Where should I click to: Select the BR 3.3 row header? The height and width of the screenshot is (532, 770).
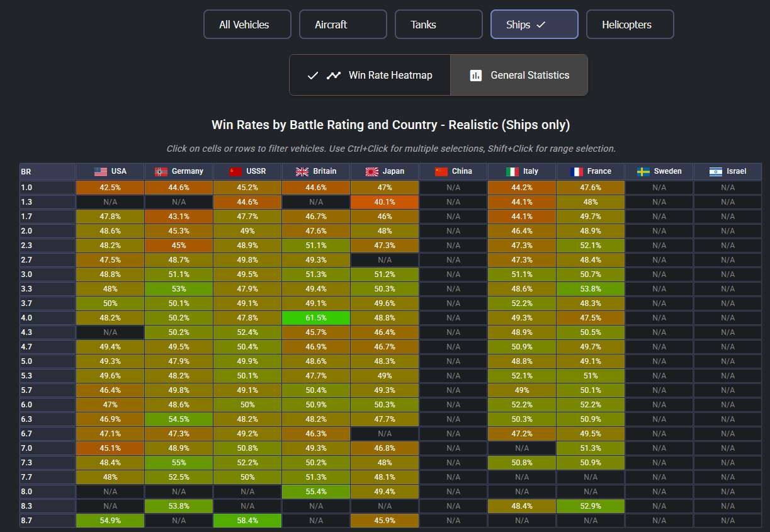pyautogui.click(x=48, y=288)
